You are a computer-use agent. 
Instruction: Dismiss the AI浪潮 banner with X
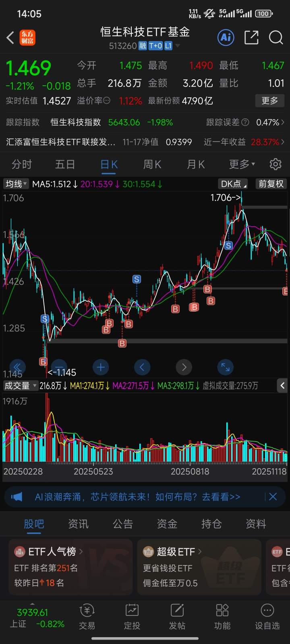pos(273,497)
